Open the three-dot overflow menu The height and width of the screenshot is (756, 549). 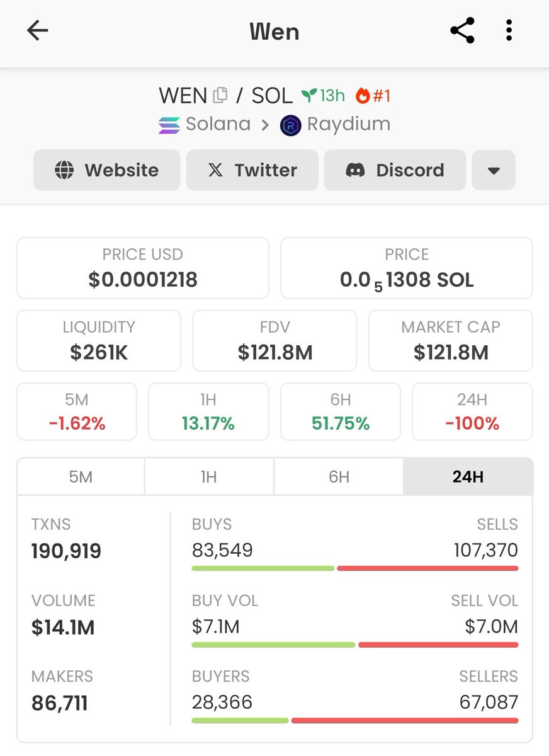(509, 30)
